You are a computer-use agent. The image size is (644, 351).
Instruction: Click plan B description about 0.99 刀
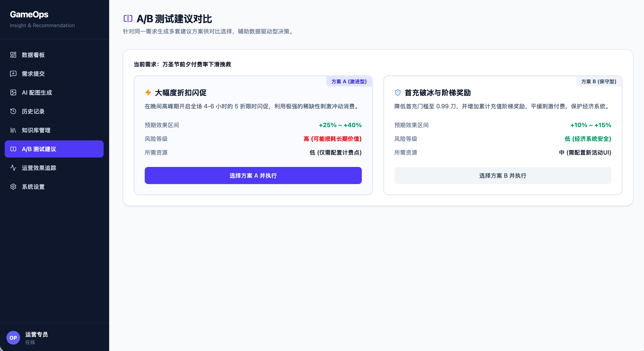pyautogui.click(x=502, y=106)
